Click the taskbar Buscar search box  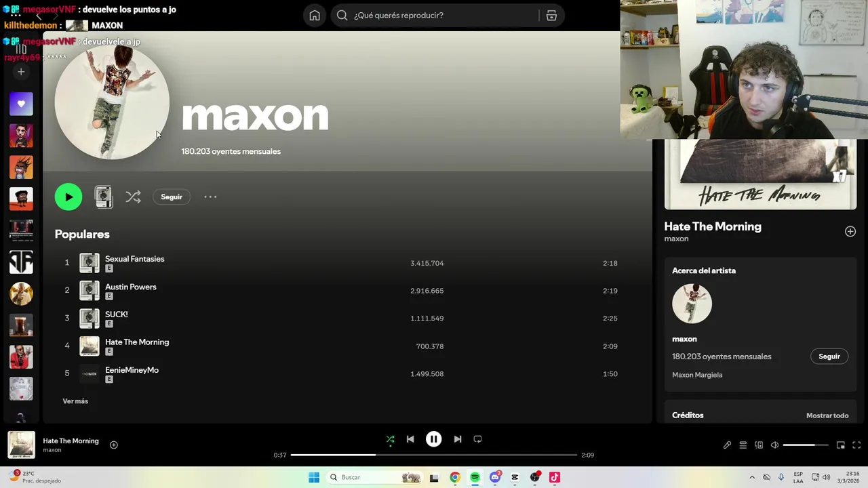point(374,477)
